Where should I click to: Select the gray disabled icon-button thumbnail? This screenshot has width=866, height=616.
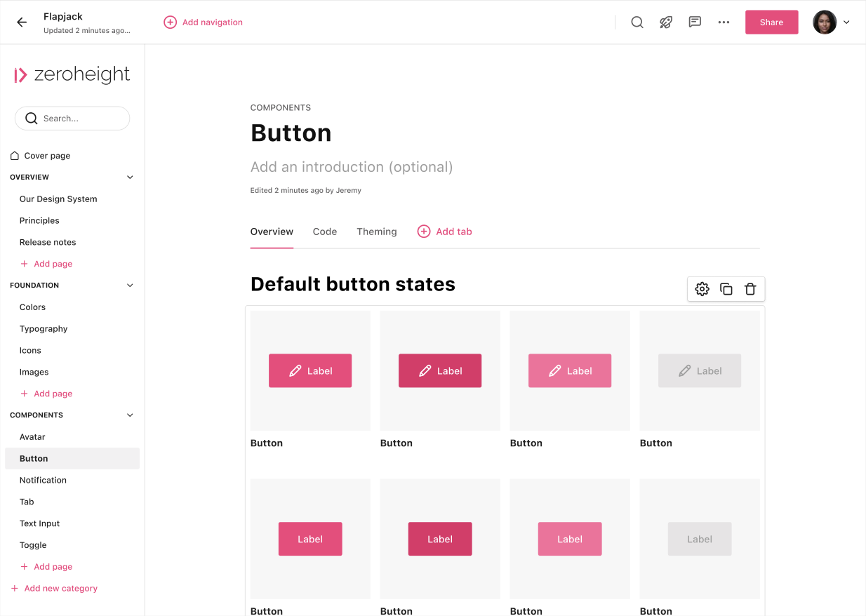[700, 370]
